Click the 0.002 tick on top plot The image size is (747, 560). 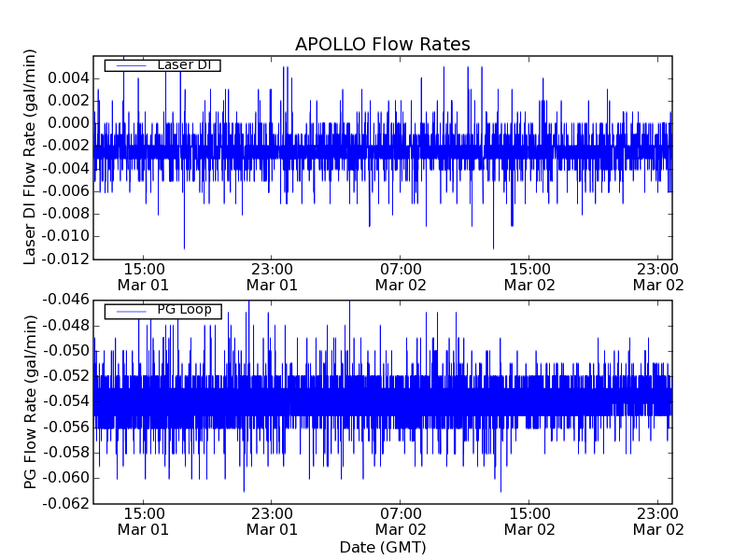(68, 101)
